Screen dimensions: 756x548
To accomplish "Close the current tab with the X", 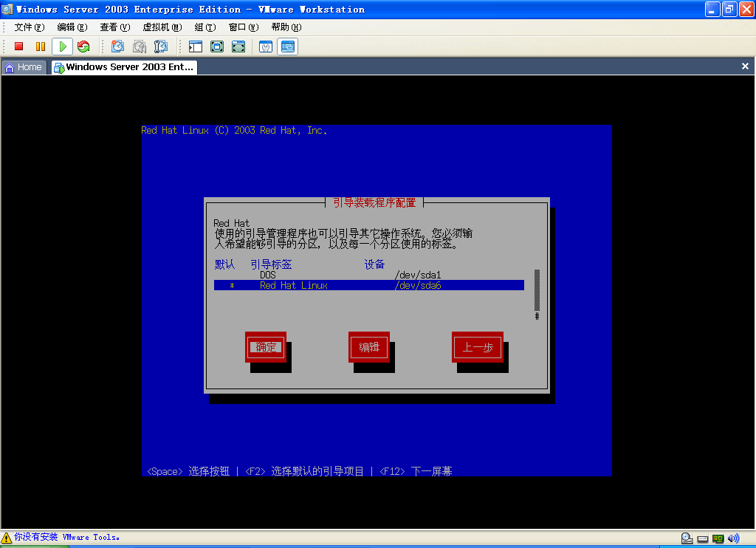I will 745,66.
